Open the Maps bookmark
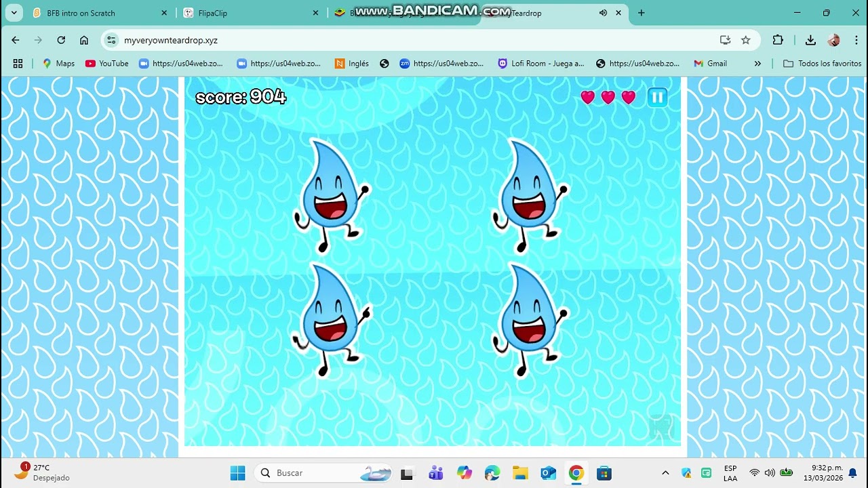The height and width of the screenshot is (488, 868). pyautogui.click(x=58, y=63)
